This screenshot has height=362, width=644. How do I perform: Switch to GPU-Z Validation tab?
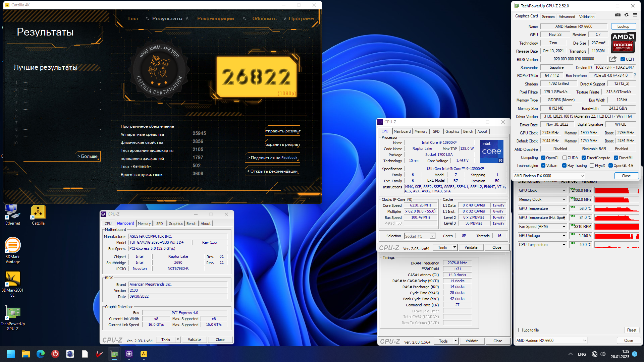tap(587, 17)
